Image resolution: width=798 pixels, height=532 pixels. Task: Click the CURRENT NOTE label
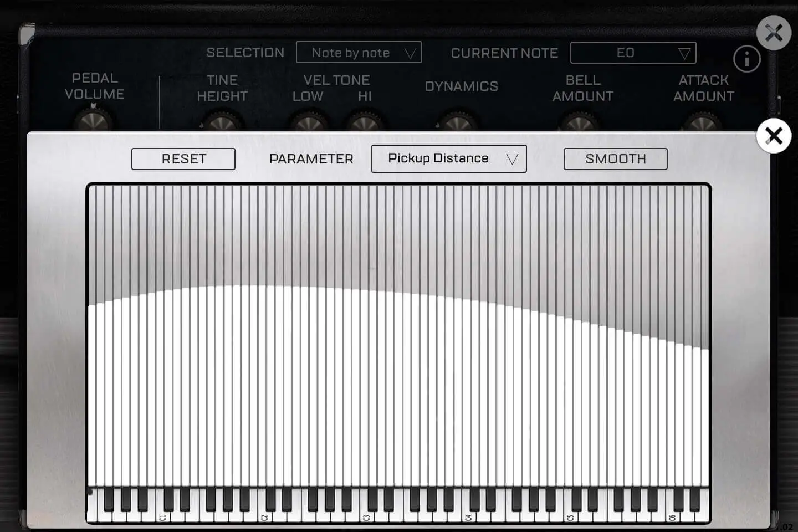(x=504, y=53)
